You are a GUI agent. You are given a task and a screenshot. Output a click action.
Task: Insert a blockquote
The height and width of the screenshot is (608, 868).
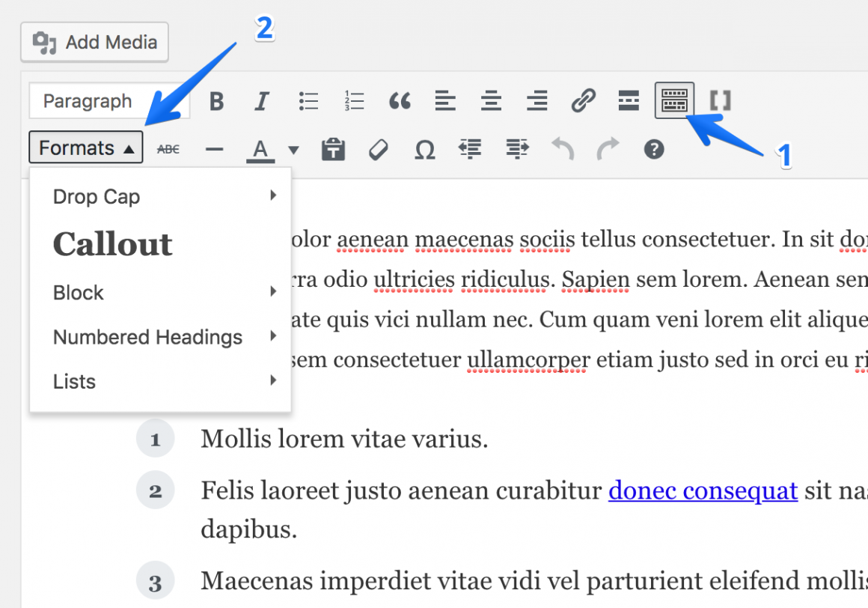click(400, 100)
